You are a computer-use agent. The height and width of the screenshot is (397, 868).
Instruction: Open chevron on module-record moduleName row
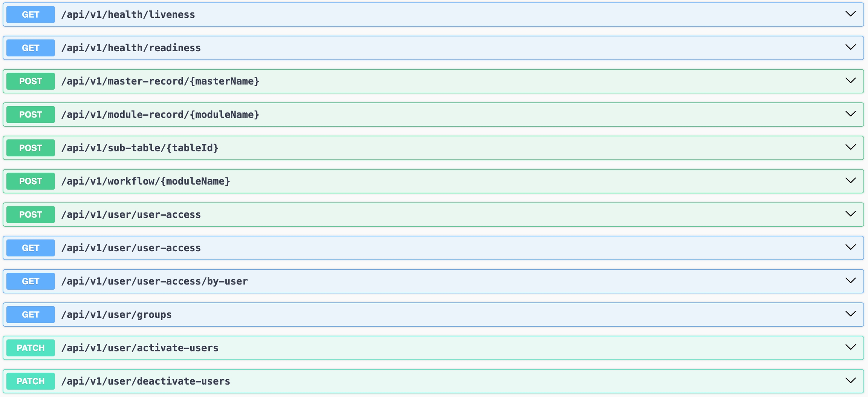click(850, 114)
